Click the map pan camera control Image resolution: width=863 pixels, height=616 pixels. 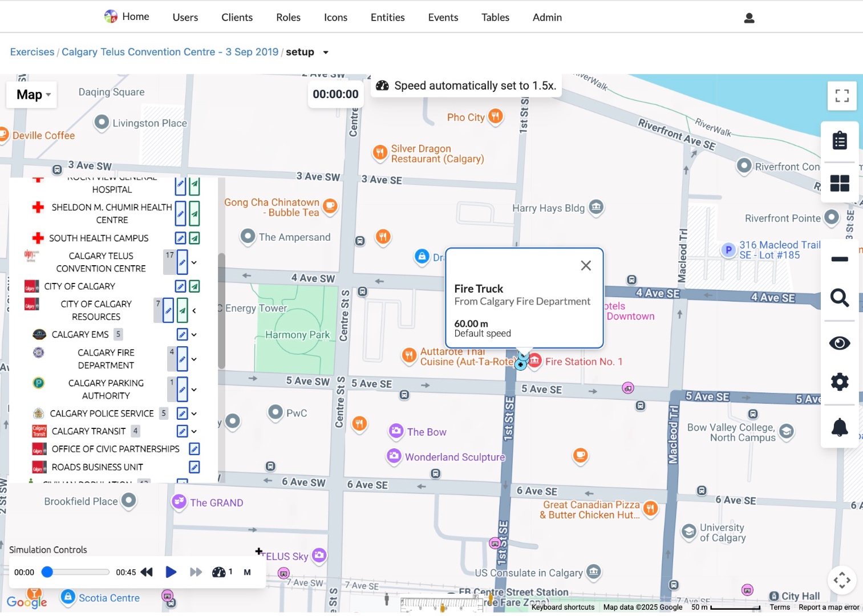coord(842,580)
